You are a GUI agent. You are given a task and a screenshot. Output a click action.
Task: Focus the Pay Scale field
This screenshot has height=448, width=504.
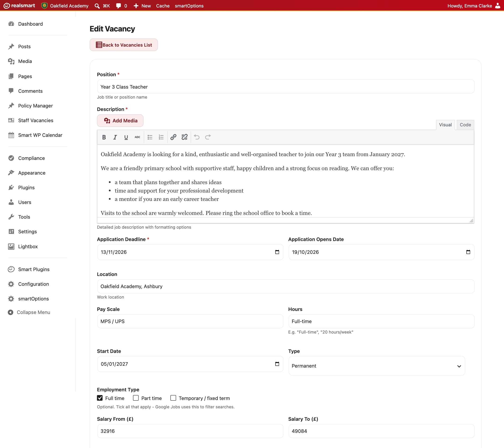click(x=190, y=321)
